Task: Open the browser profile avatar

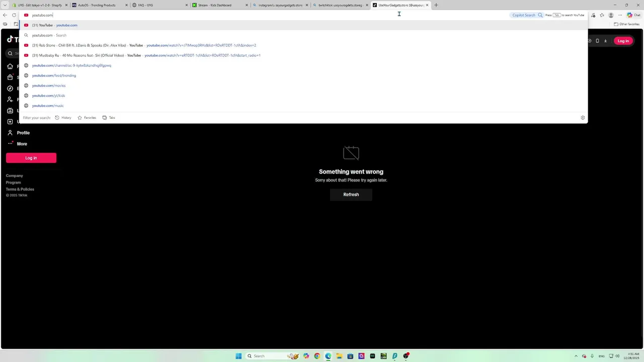Action: click(x=611, y=15)
